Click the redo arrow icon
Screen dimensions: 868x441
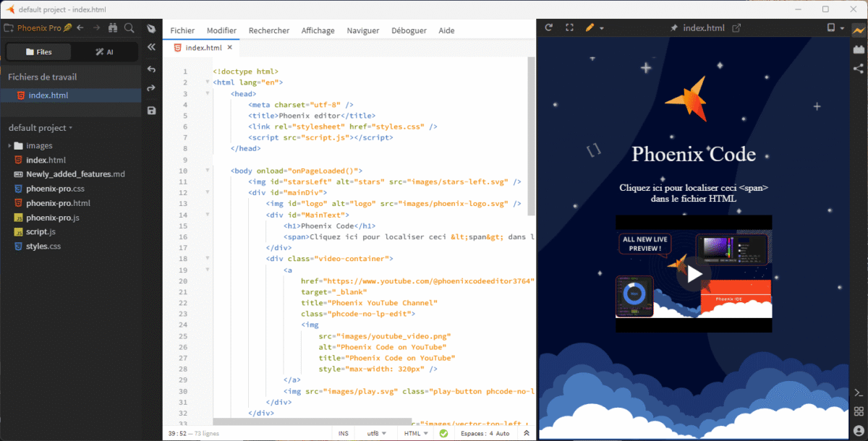[x=151, y=88]
